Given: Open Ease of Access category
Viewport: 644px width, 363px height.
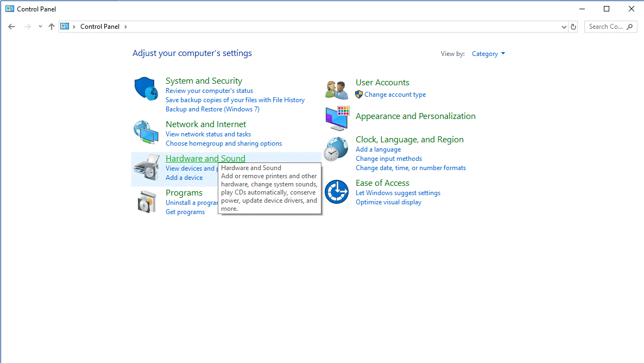Looking at the screenshot, I should tap(382, 183).
